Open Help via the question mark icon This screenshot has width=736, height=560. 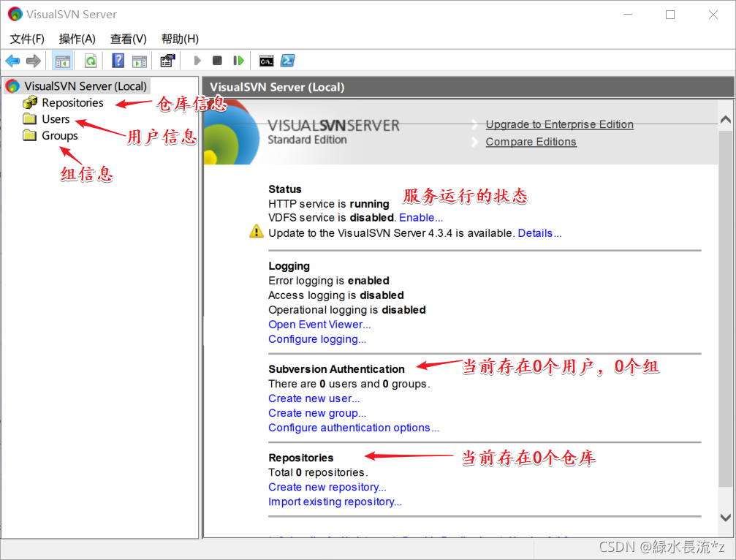click(118, 61)
